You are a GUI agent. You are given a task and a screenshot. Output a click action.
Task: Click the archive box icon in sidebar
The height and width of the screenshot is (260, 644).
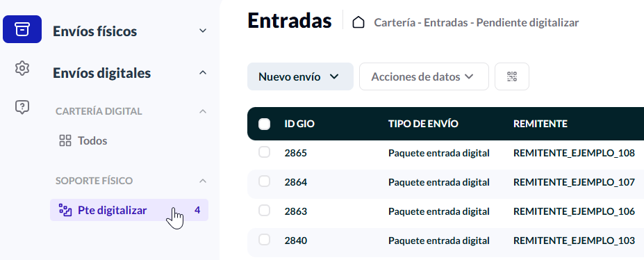(22, 29)
